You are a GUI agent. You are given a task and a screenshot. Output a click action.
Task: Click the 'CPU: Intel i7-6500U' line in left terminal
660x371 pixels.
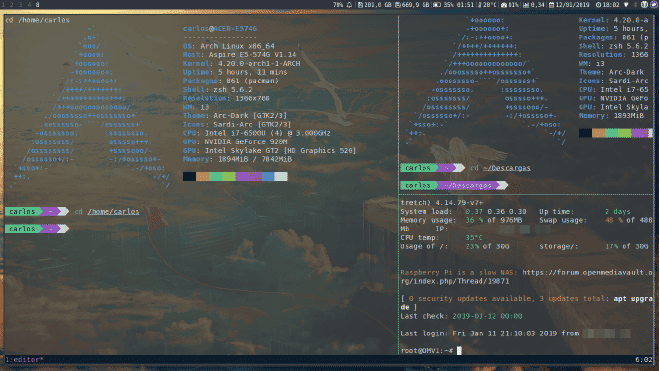coord(257,133)
